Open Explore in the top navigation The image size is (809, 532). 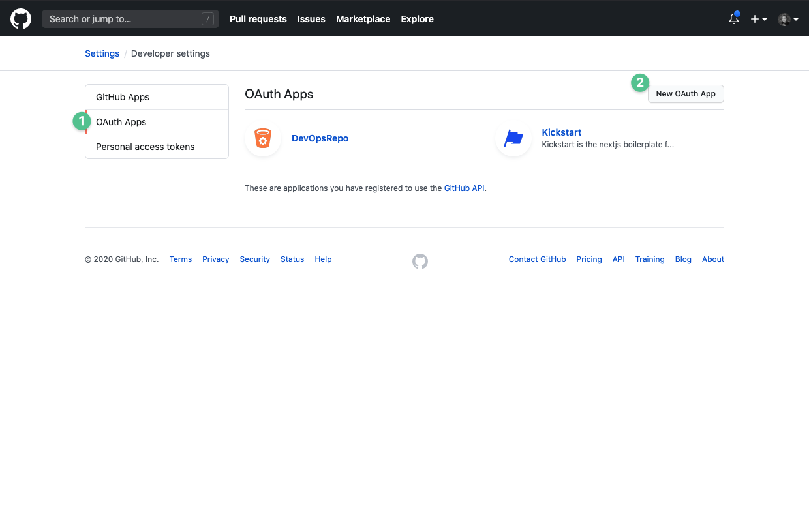tap(418, 19)
